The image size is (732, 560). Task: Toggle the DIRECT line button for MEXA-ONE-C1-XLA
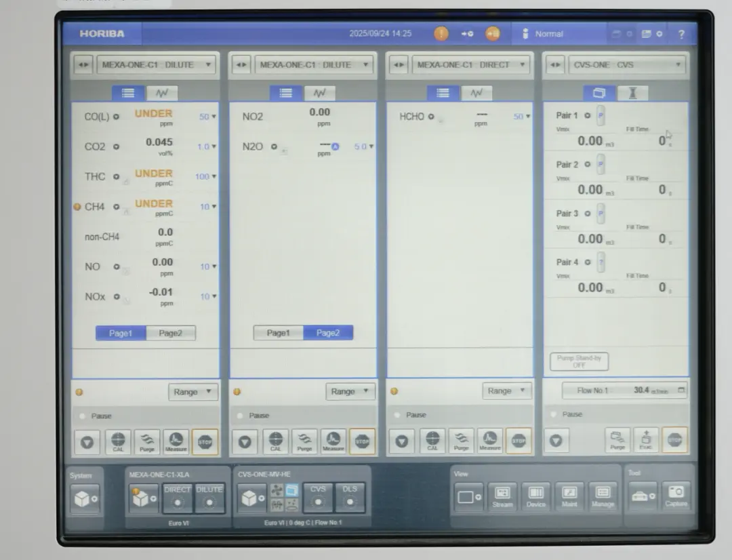[x=178, y=498]
